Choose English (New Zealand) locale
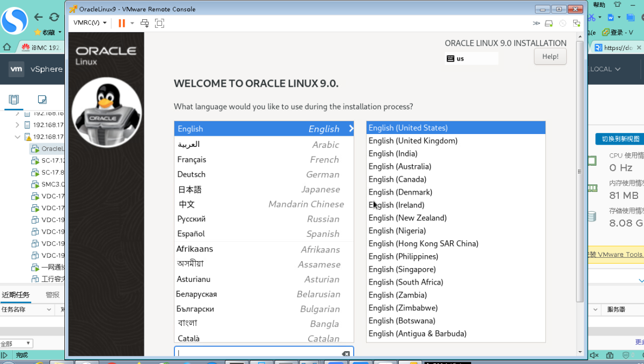 tap(456, 218)
